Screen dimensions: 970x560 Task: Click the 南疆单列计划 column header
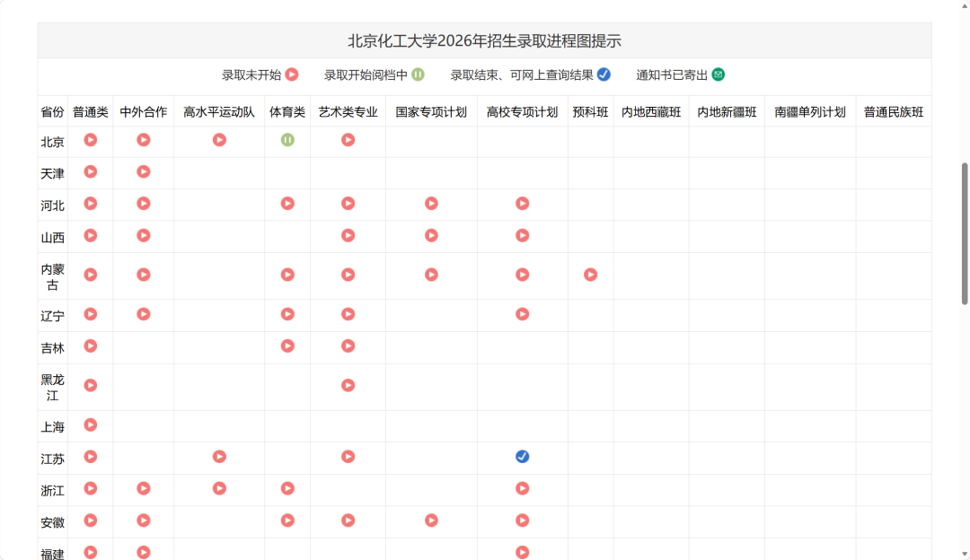[x=810, y=112]
